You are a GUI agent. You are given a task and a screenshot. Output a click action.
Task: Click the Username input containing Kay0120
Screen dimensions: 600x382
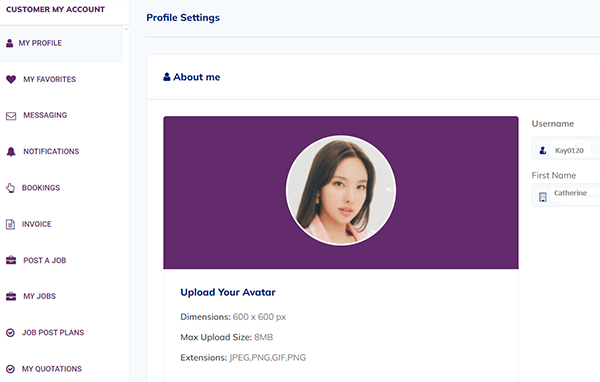566,148
